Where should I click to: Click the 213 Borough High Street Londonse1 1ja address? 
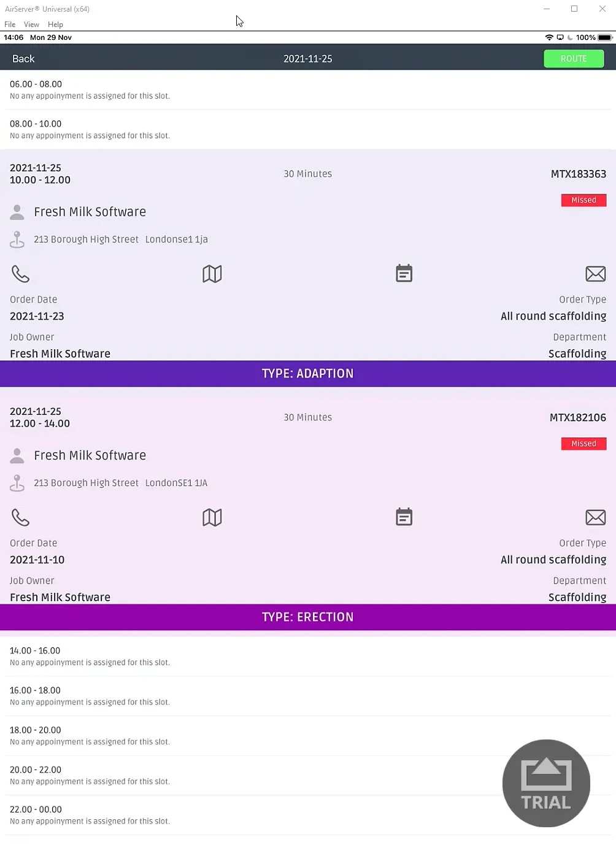tap(121, 239)
